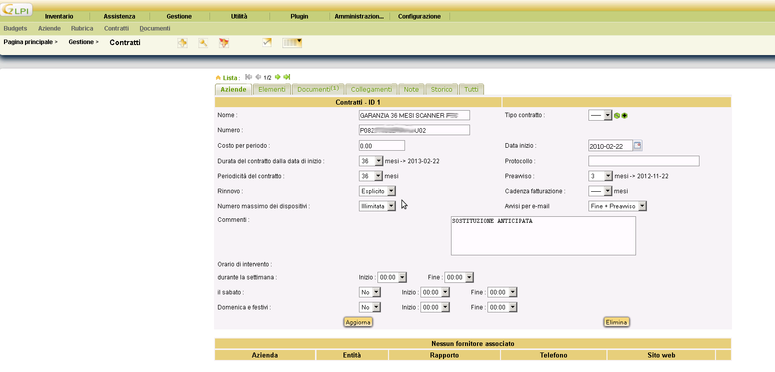Open the Domenica e festivi Fine time dropdown
Image resolution: width=775 pixels, height=372 pixels.
(x=502, y=307)
